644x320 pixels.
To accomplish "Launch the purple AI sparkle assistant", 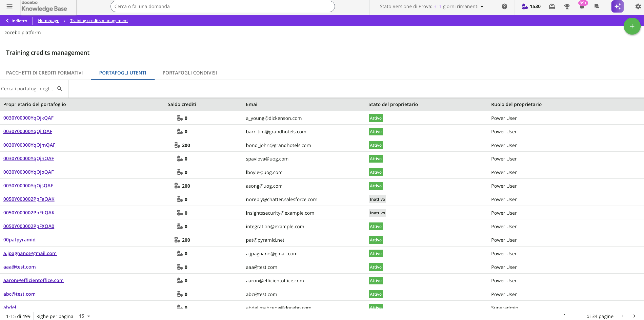I will click(617, 6).
